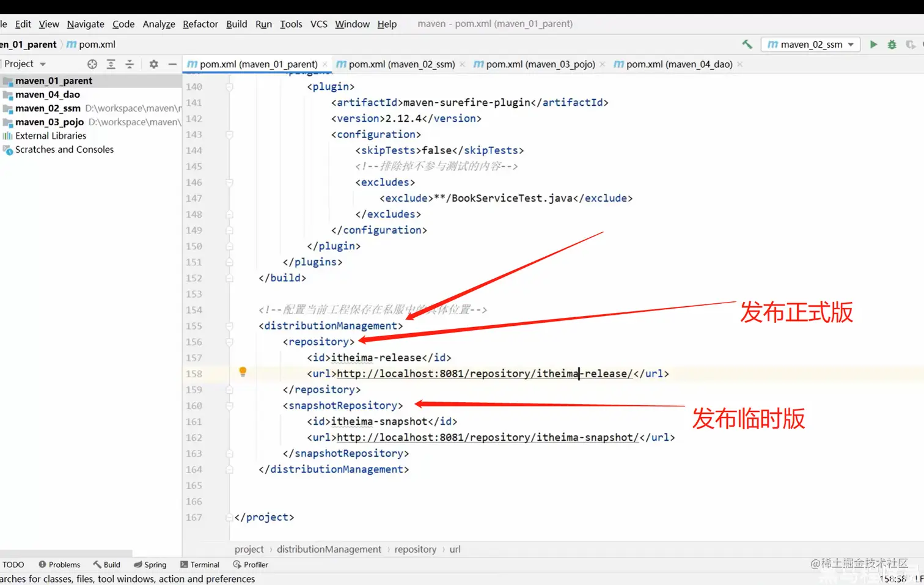The image size is (924, 585).
Task: Open the Edit menu
Action: tap(23, 24)
